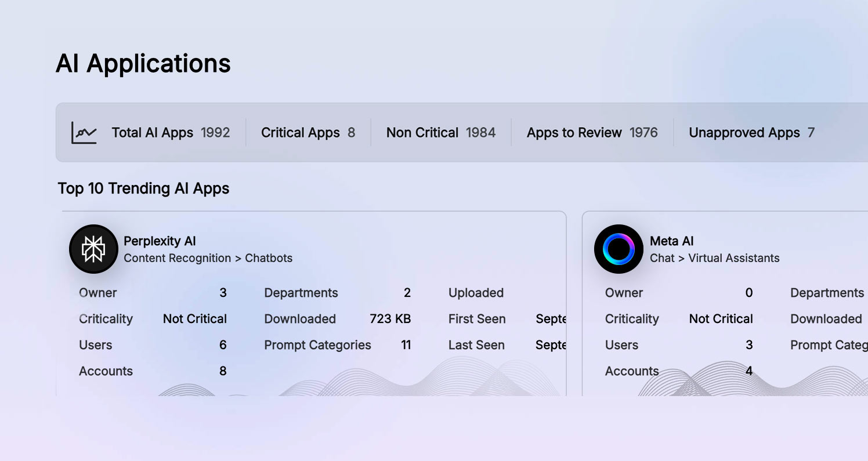Click the Last Seen label in Perplexity card
The image size is (868, 461).
[x=476, y=345]
